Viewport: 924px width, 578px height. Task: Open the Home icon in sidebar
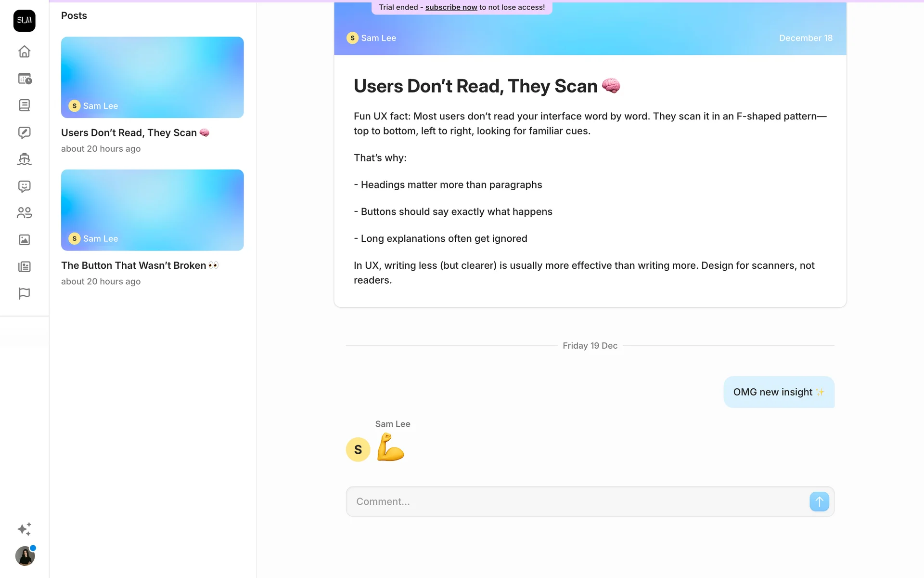point(24,52)
